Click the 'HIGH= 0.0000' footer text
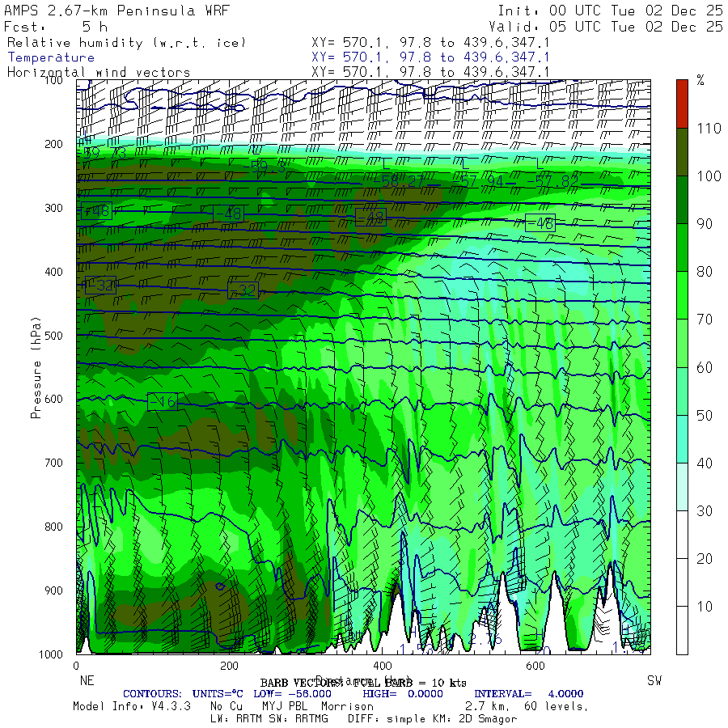Screen dimensions: 728x728 403,694
